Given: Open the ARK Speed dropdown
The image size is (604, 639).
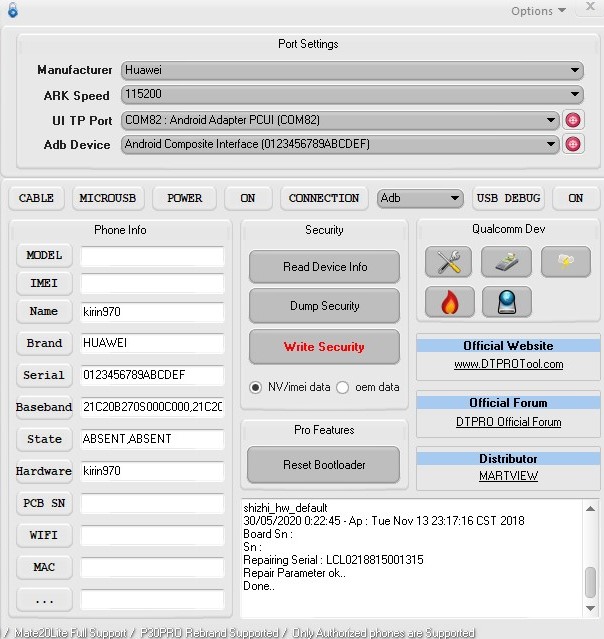Looking at the screenshot, I should [352, 94].
